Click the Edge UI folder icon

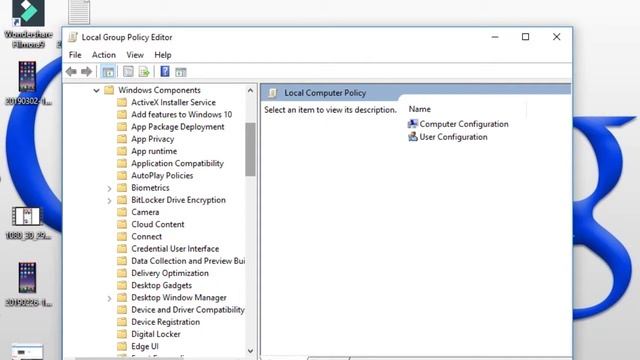122,346
